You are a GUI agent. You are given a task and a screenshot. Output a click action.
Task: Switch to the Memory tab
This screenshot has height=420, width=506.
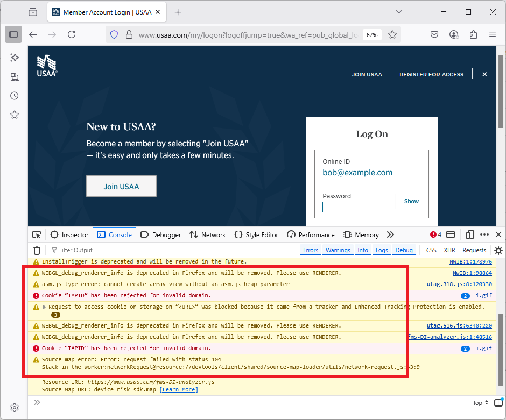(361, 234)
